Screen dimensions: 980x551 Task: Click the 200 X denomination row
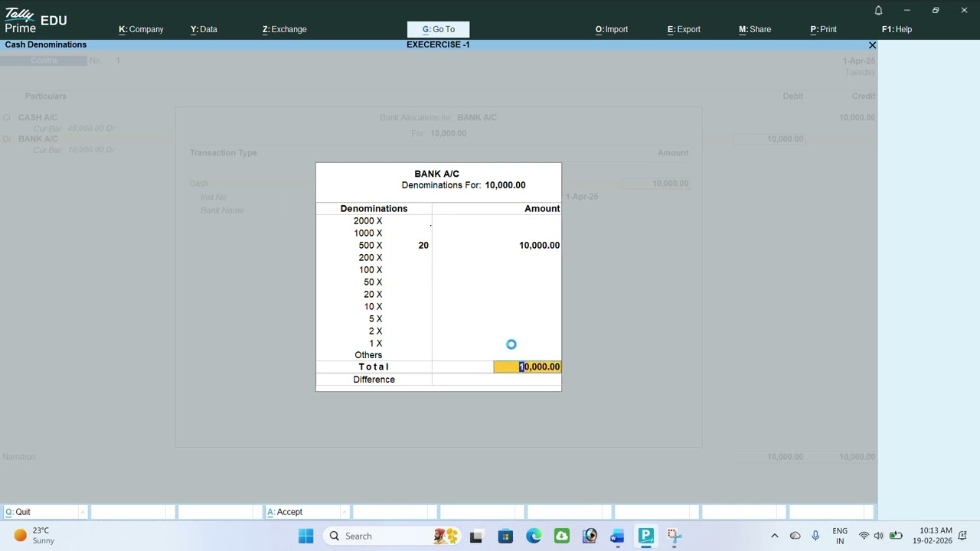pyautogui.click(x=438, y=257)
